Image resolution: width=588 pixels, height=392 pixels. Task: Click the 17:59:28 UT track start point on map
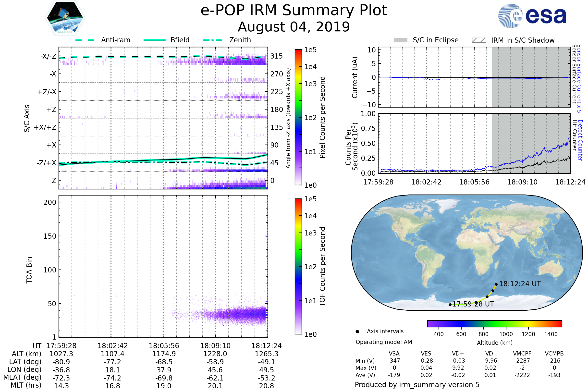click(450, 305)
